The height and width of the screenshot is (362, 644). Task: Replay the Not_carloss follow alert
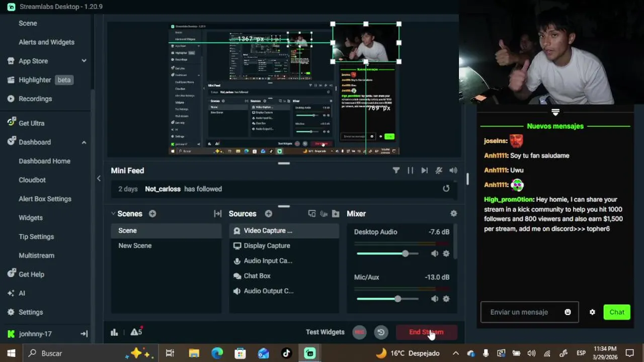pos(446,189)
